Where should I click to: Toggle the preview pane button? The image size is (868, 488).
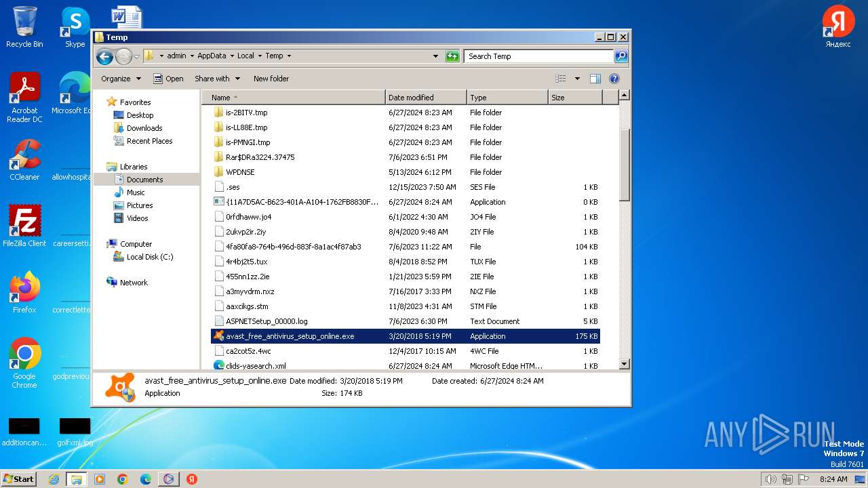point(595,79)
